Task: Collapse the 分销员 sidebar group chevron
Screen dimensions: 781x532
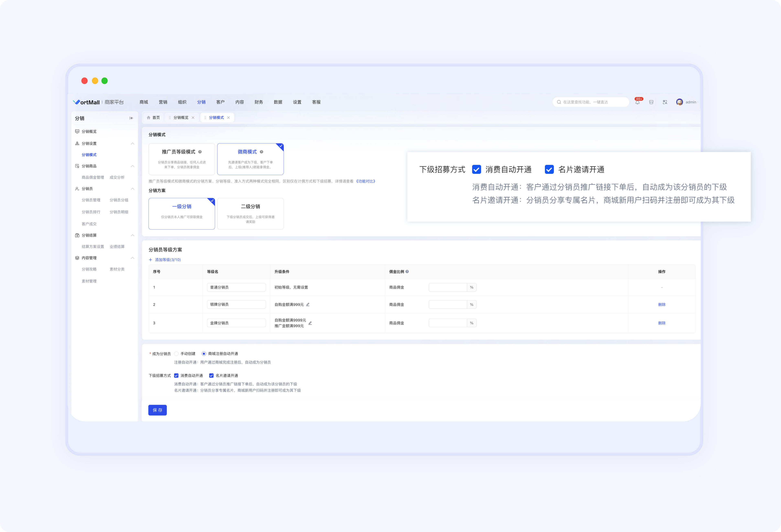Action: 132,189
